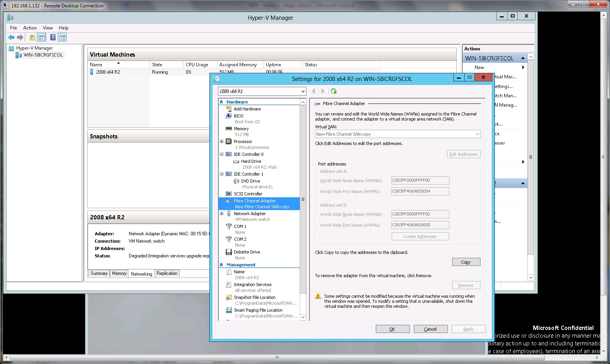This screenshot has width=610, height=364.
Task: Collapse the Management section header
Action: 221,265
